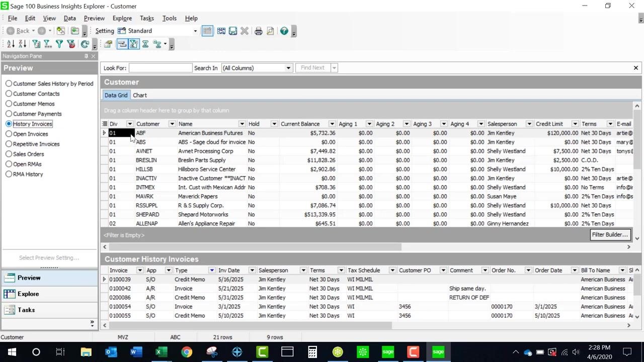Open Calculator from the taskbar
644x362 pixels.
(312, 352)
